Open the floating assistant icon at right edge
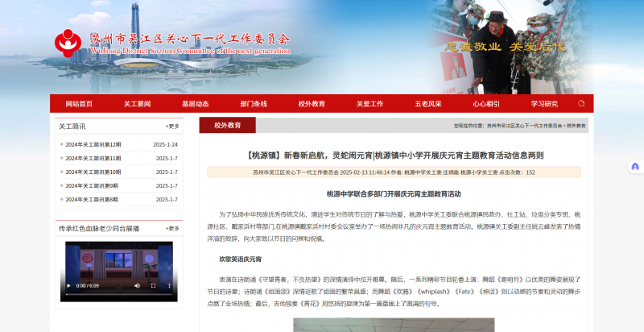644x332 pixels. tap(636, 167)
